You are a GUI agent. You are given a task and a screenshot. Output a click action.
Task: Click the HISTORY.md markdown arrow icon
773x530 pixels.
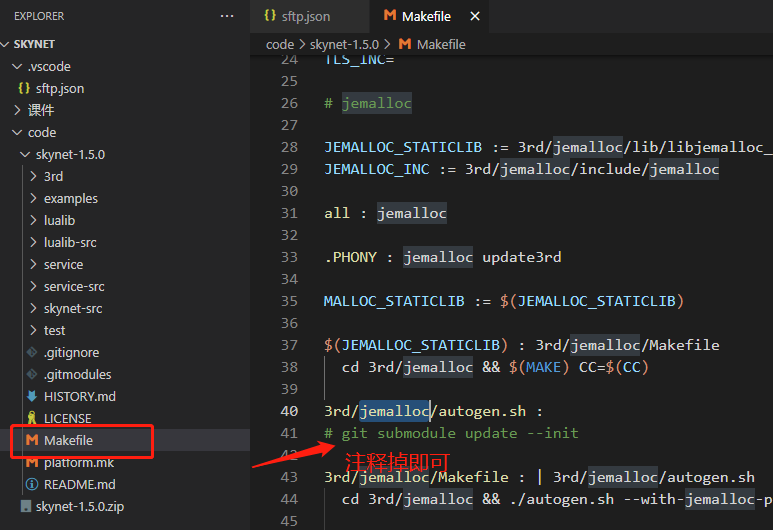pyautogui.click(x=32, y=396)
